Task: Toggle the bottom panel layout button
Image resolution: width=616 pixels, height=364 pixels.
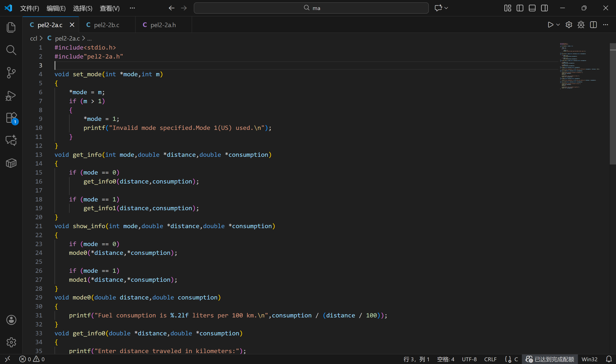Action: pos(532,8)
